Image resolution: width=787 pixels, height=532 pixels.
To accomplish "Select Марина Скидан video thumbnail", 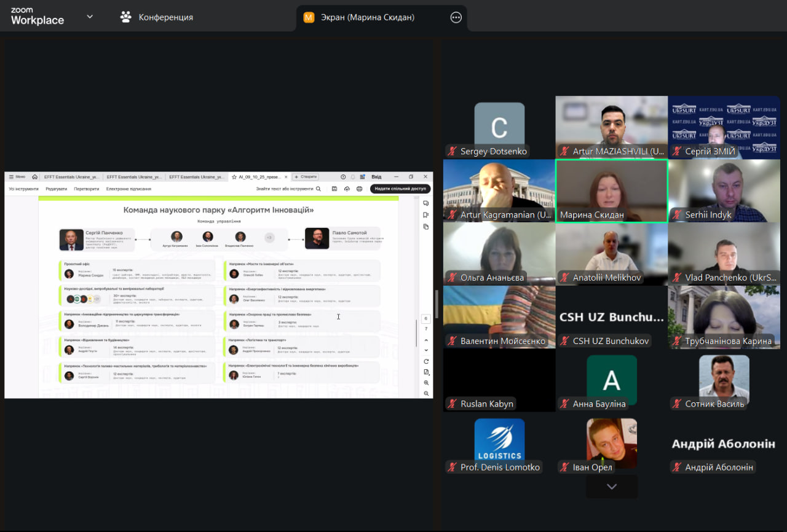I will point(611,190).
